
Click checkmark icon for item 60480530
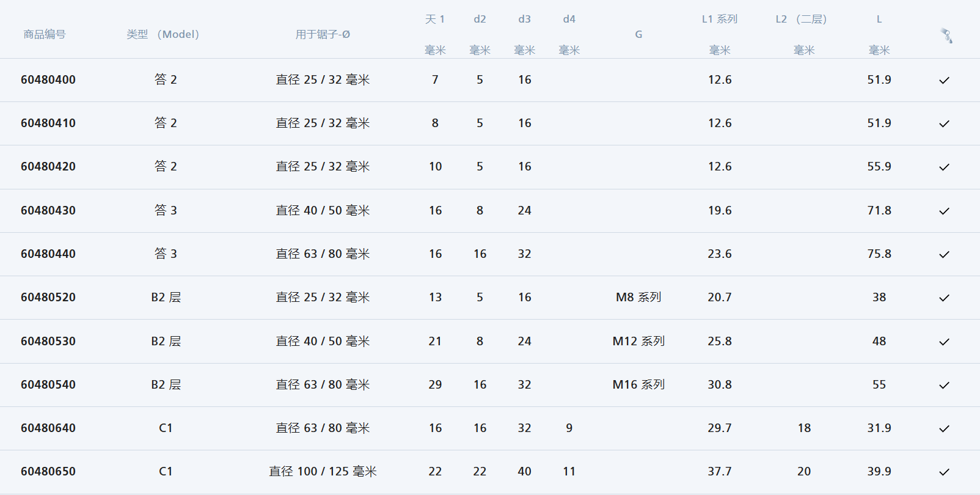944,342
